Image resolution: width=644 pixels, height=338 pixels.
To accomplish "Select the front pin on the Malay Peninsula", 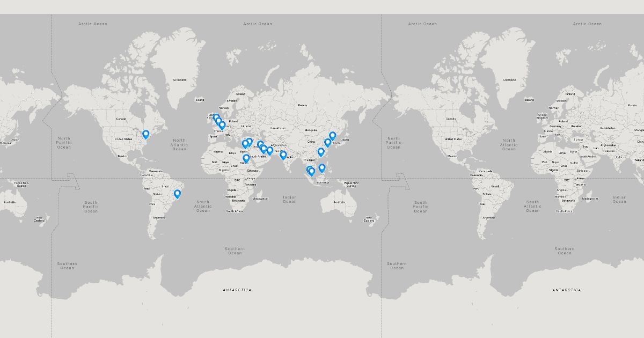I will (312, 172).
